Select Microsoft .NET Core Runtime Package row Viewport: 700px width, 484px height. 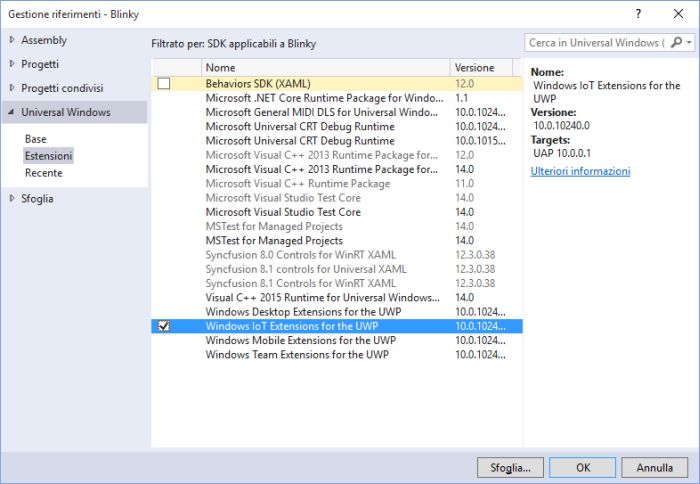coord(337,98)
